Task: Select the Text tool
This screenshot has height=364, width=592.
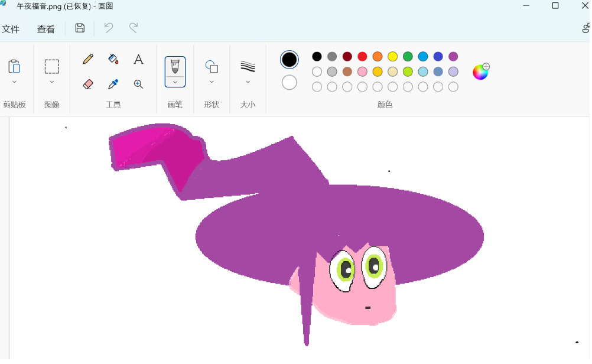Action: 138,59
